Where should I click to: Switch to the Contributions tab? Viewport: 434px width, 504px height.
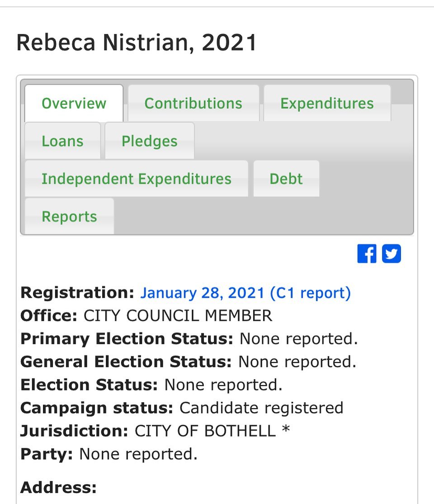(x=193, y=103)
